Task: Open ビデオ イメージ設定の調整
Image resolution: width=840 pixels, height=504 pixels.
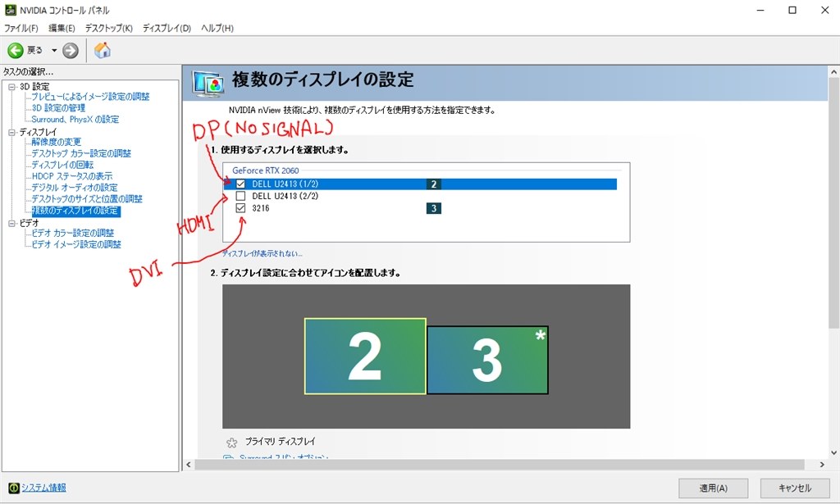Action: [x=76, y=244]
